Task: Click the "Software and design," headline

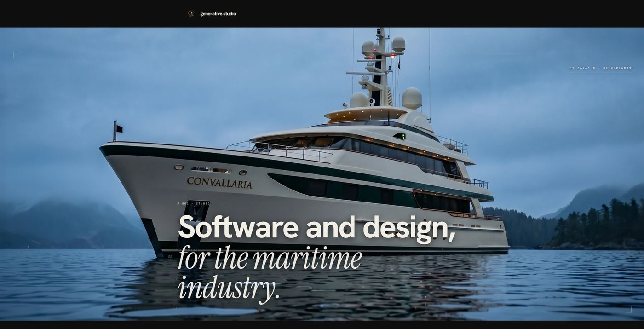Action: [316, 227]
